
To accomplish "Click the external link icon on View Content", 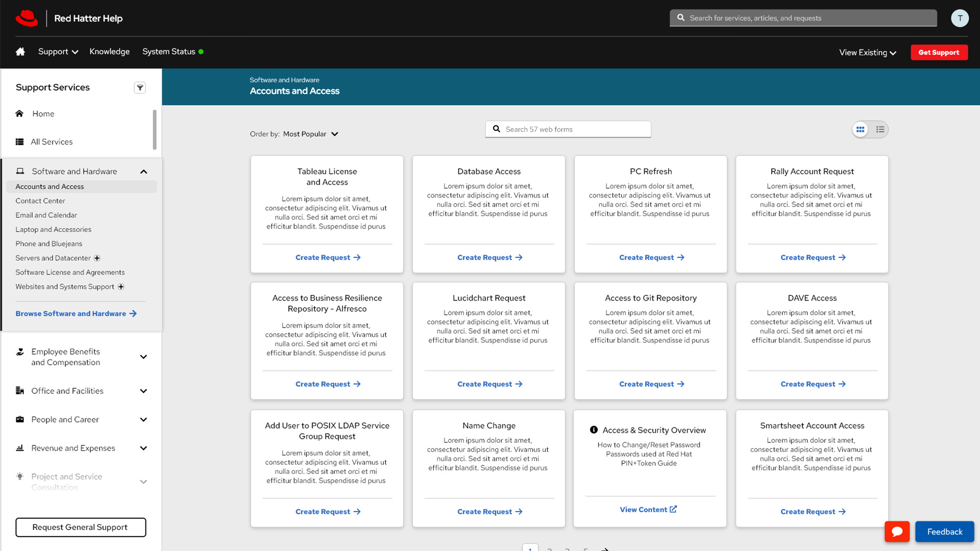I will click(673, 509).
